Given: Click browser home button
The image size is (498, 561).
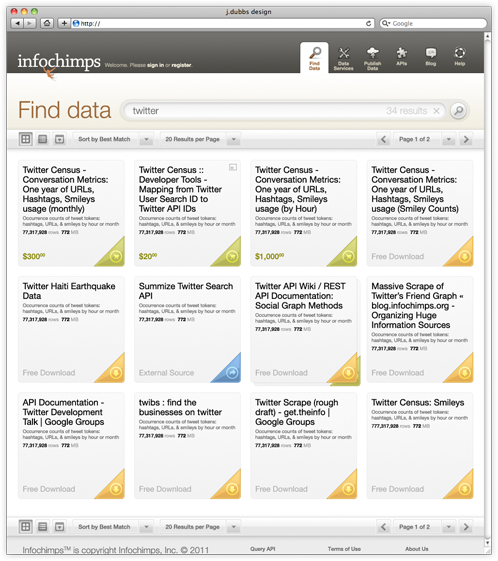Looking at the screenshot, I should [47, 23].
